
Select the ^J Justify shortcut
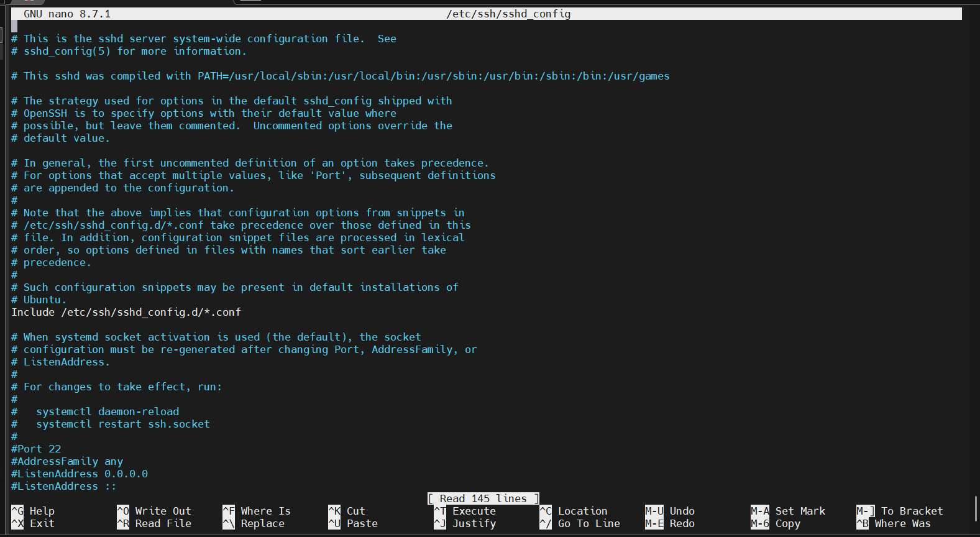[465, 523]
